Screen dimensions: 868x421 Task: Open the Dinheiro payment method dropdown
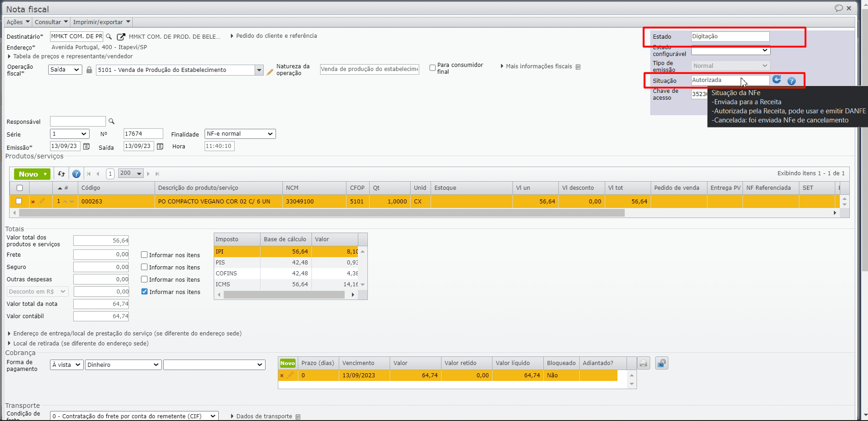click(123, 365)
